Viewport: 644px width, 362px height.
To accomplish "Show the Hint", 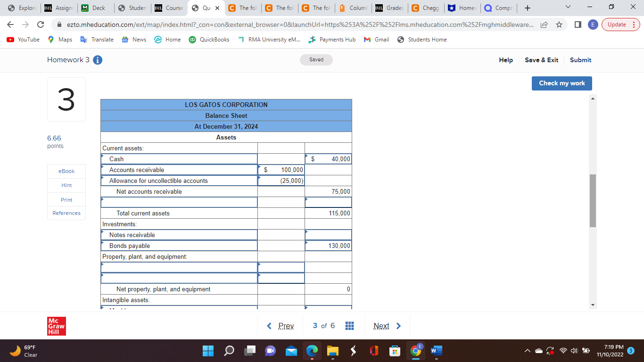I will pyautogui.click(x=66, y=185).
